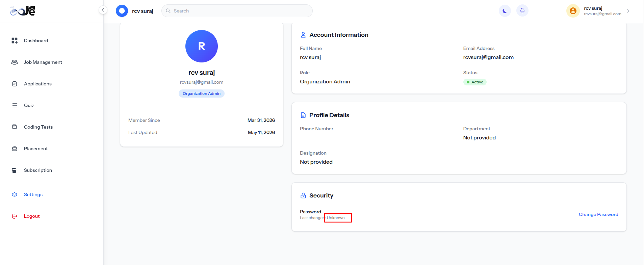This screenshot has height=265, width=644.
Task: Click the large R profile avatar
Action: click(x=202, y=46)
